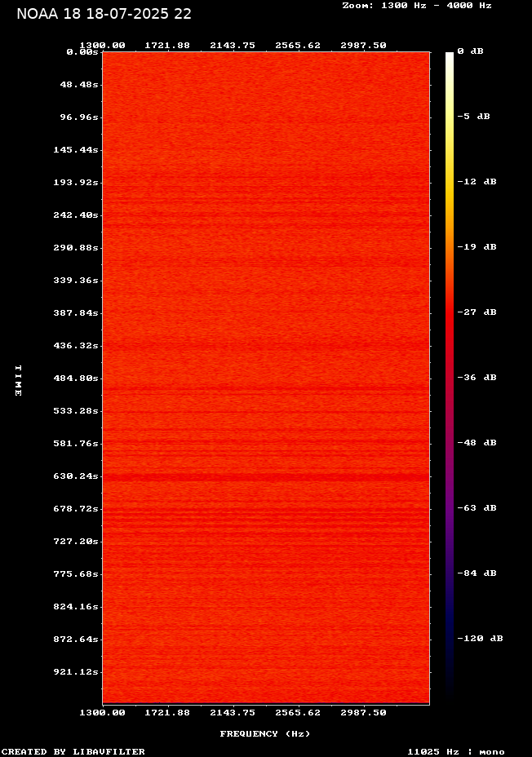This screenshot has height=757, width=532.
Task: Click the dark band near 630 seconds in the spectrogram
Action: (265, 476)
